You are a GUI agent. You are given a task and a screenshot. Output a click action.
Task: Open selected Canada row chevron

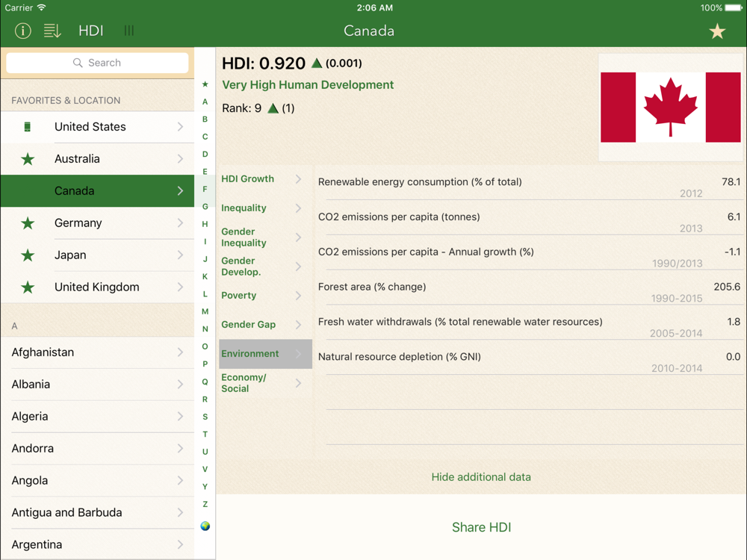tap(180, 191)
